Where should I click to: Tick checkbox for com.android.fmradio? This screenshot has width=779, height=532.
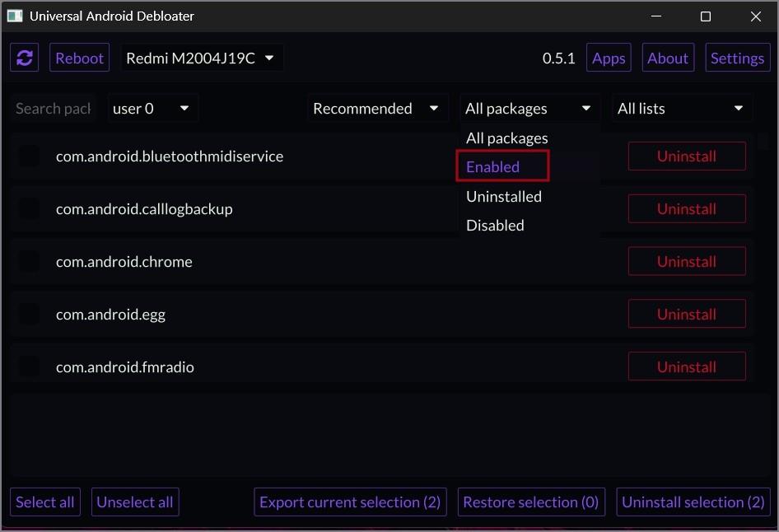point(28,366)
